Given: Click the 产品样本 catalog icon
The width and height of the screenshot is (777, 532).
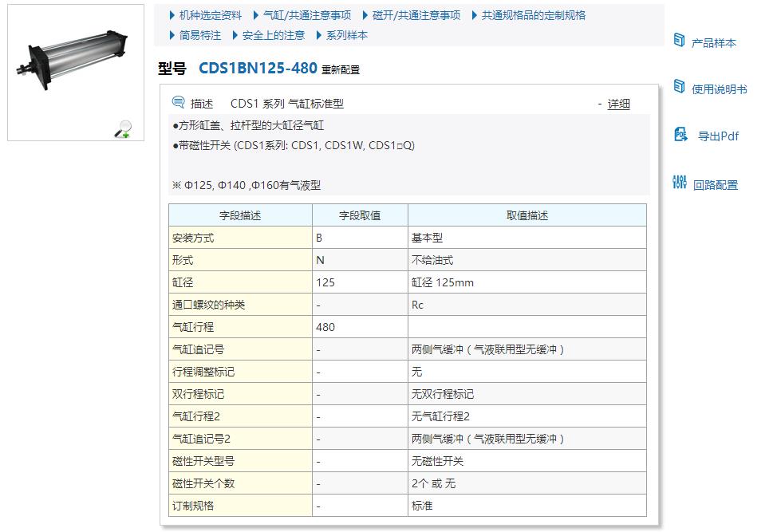Looking at the screenshot, I should [x=680, y=40].
